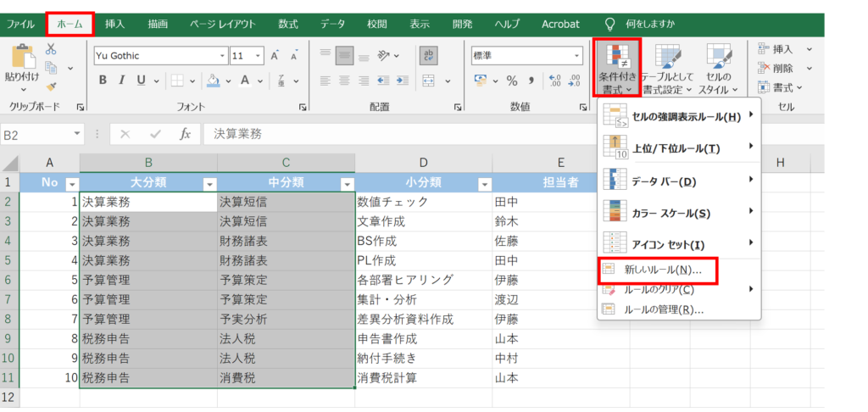Screen dimensions: 868x412
Task: Toggle bold formatting
Action: point(102,81)
